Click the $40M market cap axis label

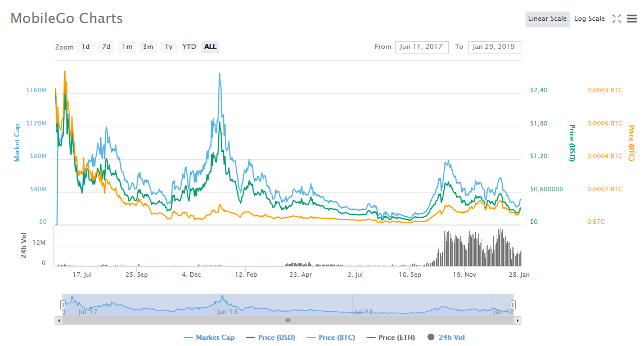[38, 189]
